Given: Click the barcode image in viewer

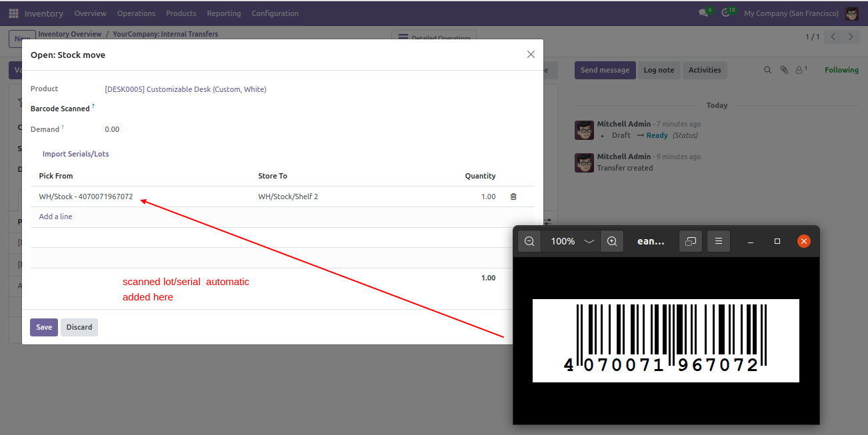Looking at the screenshot, I should 665,340.
